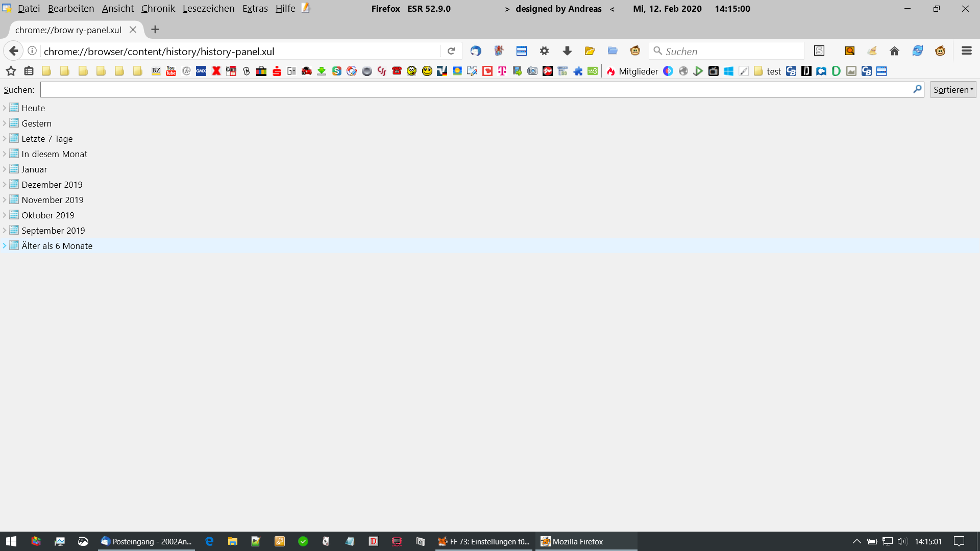Viewport: 980px width, 551px height.
Task: Expand the Heute history folder
Action: (5, 108)
